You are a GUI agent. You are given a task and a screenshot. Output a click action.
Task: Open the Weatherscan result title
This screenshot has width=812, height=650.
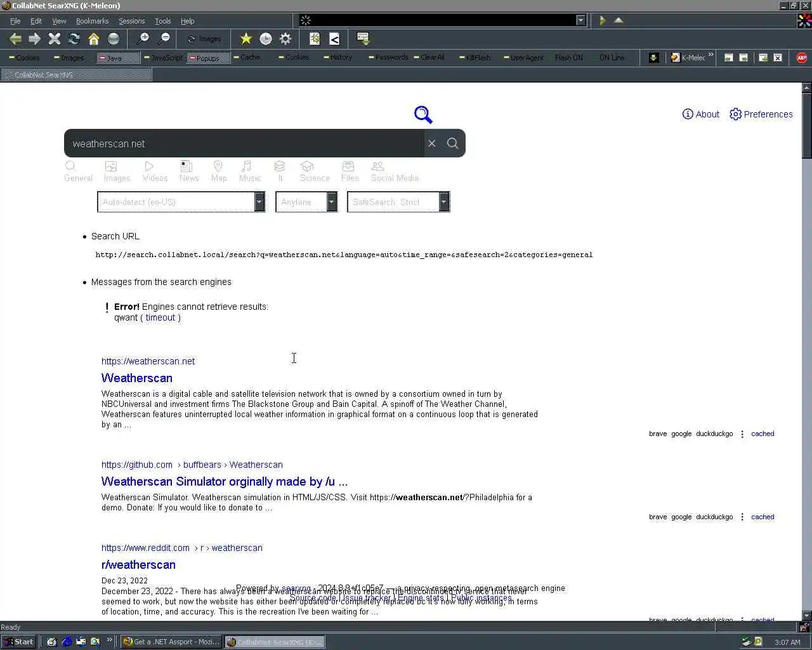click(137, 378)
